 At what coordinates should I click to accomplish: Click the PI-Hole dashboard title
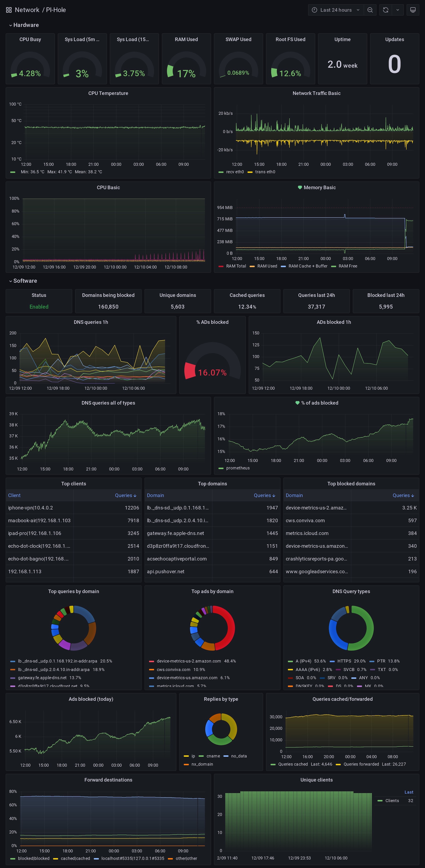(x=56, y=10)
